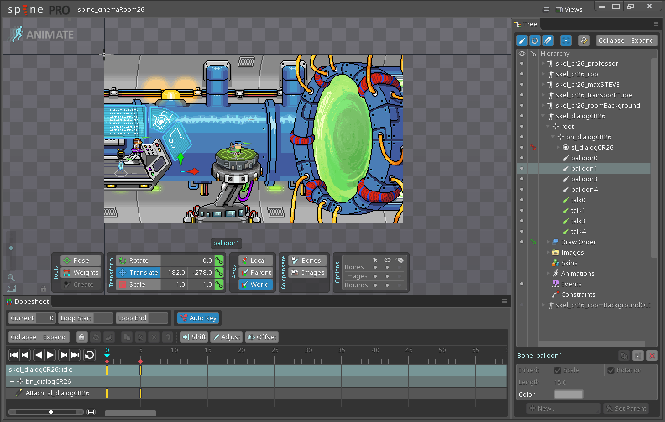Expand the Animations node

tap(548, 274)
